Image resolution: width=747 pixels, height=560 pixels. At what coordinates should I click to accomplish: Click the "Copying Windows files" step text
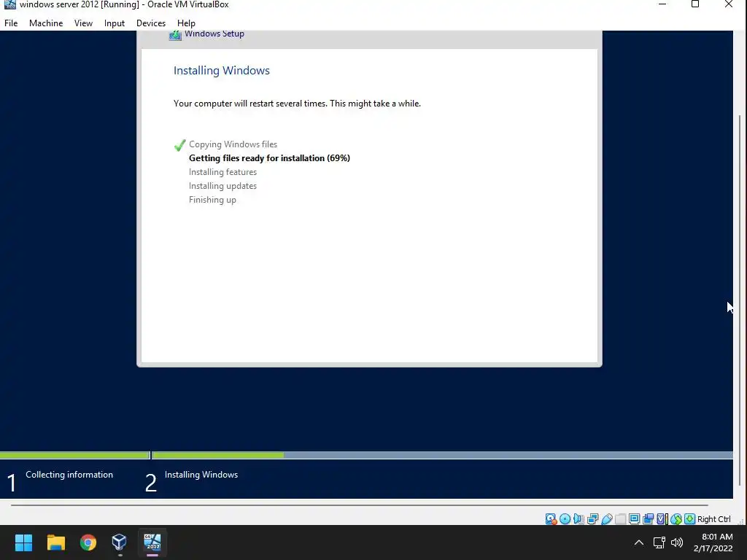[233, 144]
